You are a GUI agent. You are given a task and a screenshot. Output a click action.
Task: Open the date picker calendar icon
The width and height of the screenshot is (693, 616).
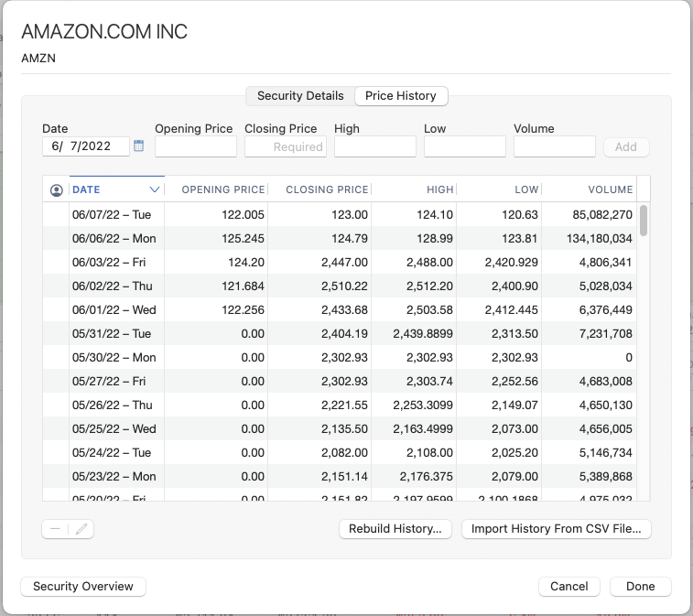pos(138,146)
